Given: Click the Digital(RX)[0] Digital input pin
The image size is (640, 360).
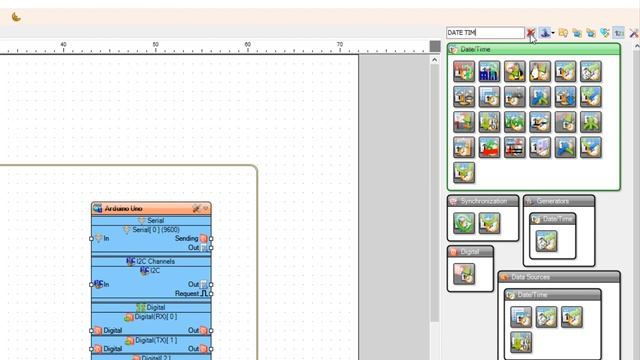Looking at the screenshot, I should pyautogui.click(x=91, y=331).
